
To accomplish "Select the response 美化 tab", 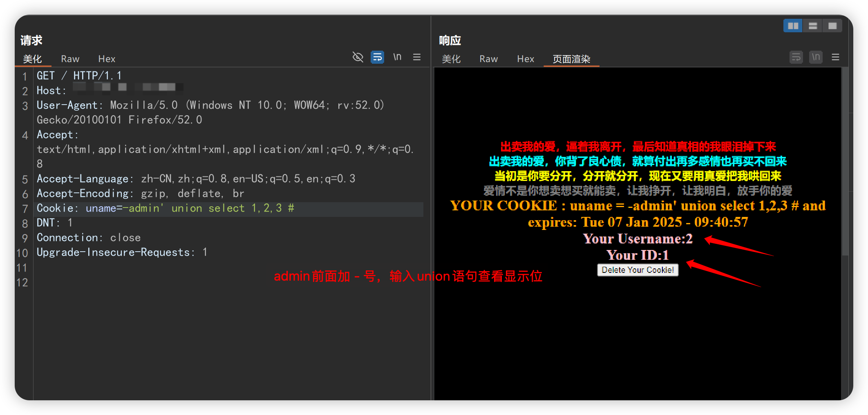I will click(x=451, y=59).
